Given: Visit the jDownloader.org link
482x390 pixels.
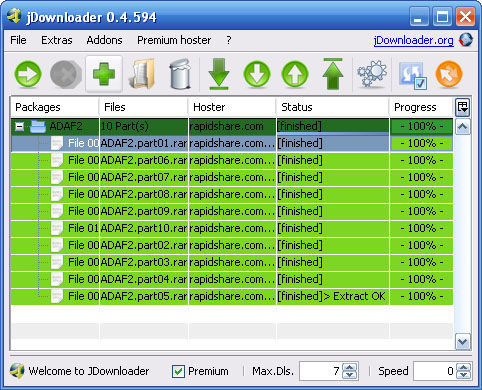Looking at the screenshot, I should 413,40.
